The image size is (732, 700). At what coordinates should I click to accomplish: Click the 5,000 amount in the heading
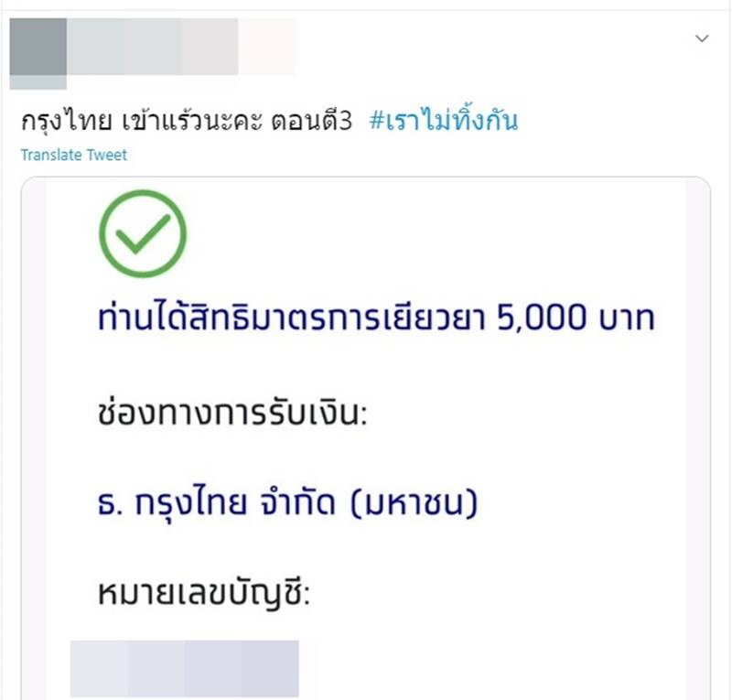(x=541, y=318)
